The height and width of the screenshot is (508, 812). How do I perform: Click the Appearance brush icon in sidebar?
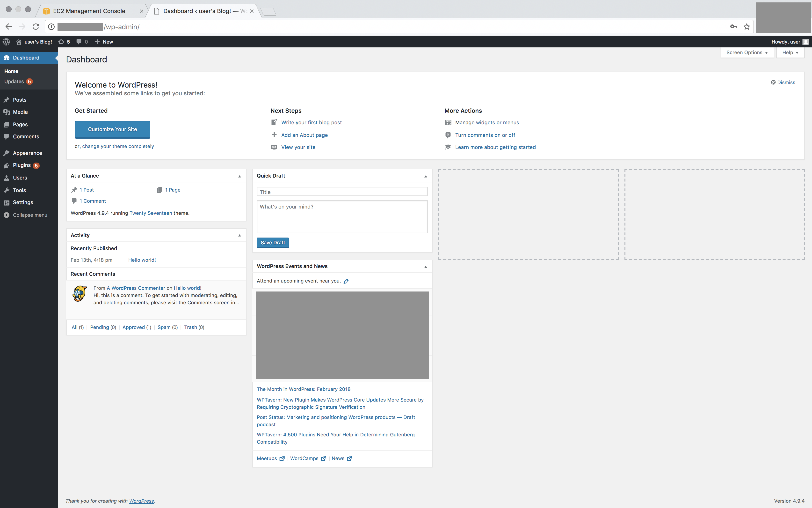(x=6, y=153)
